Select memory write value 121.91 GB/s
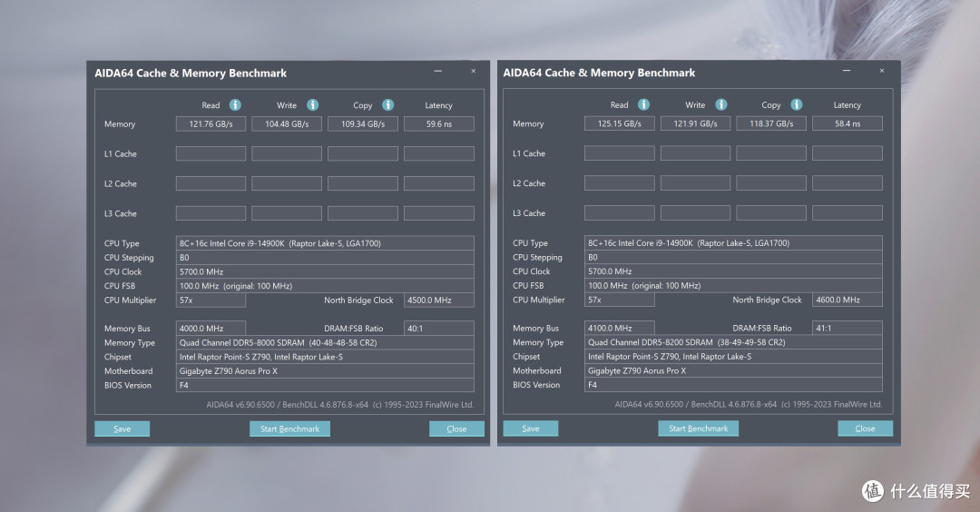This screenshot has width=980, height=512. 696,123
